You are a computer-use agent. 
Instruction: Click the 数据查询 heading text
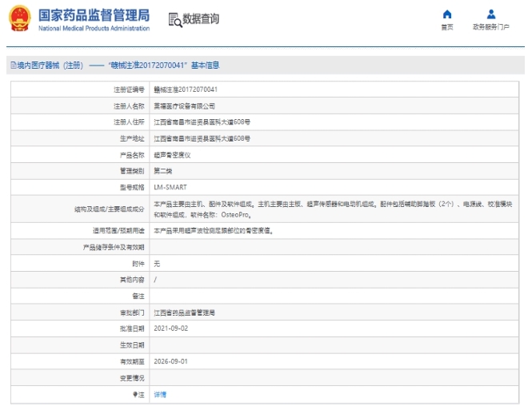coord(201,20)
